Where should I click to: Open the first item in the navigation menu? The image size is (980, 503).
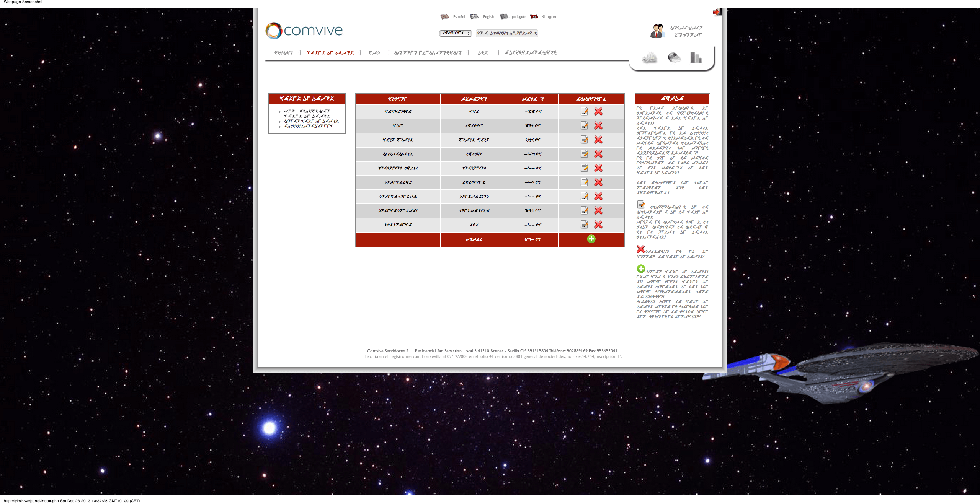click(x=284, y=53)
